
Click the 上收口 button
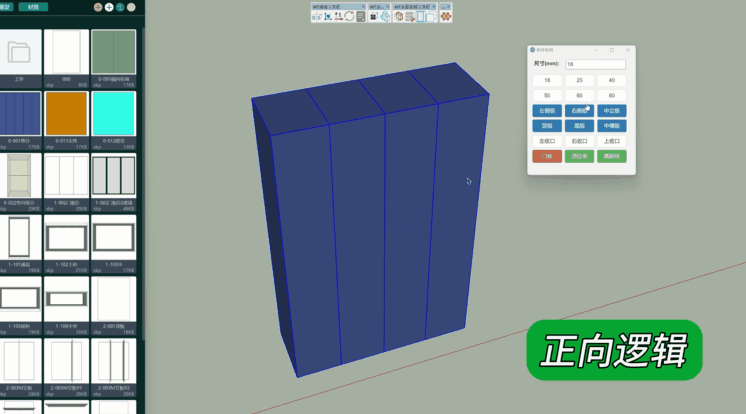coord(612,141)
